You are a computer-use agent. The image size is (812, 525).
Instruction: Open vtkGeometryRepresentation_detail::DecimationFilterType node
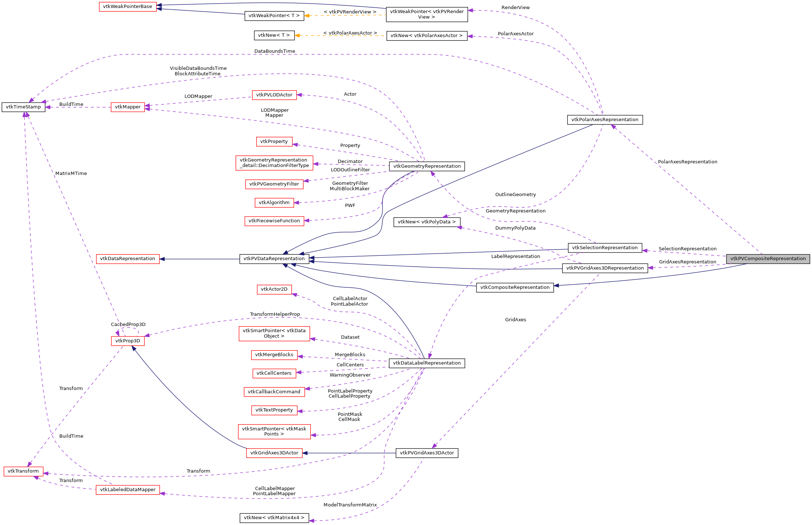tap(274, 162)
